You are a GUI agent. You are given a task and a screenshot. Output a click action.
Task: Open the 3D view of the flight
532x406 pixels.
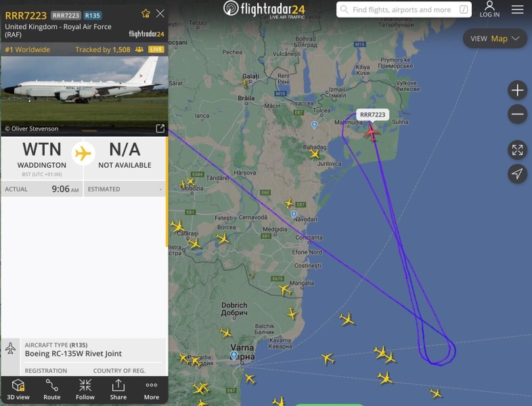point(18,389)
